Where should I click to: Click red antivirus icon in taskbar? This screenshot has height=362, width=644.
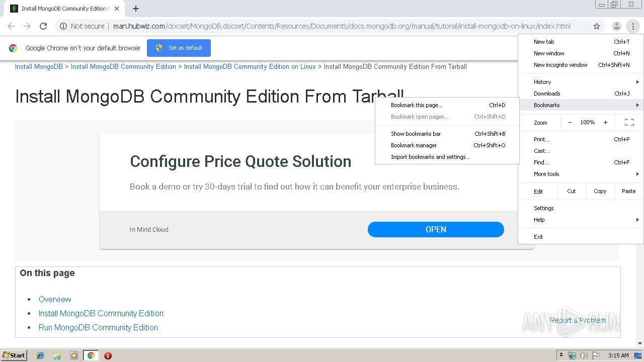point(108,355)
